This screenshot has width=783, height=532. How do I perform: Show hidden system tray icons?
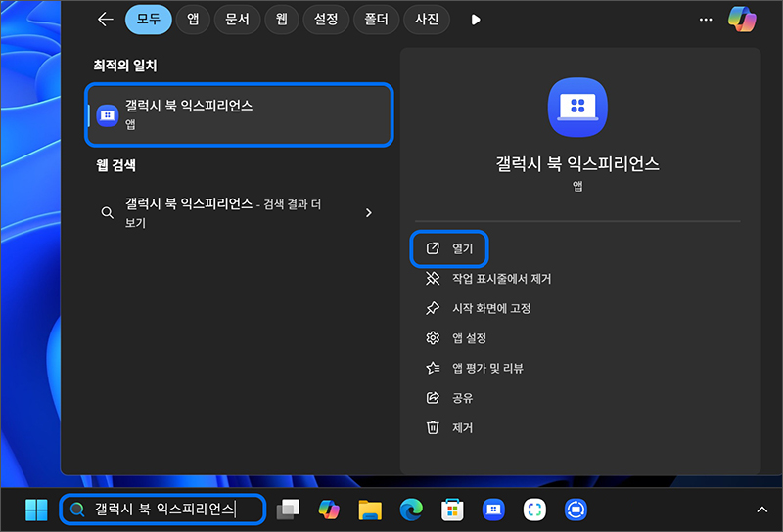point(762,510)
